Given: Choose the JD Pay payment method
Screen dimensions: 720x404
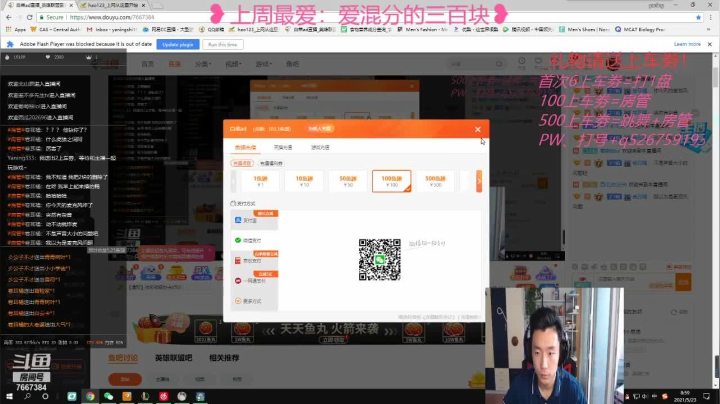Looking at the screenshot, I should click(x=254, y=260).
